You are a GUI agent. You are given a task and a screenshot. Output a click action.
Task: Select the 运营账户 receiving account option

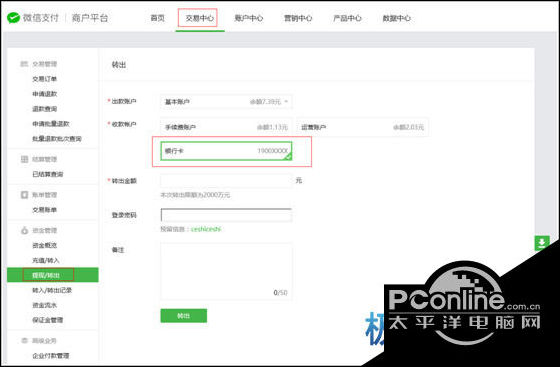[x=362, y=127]
